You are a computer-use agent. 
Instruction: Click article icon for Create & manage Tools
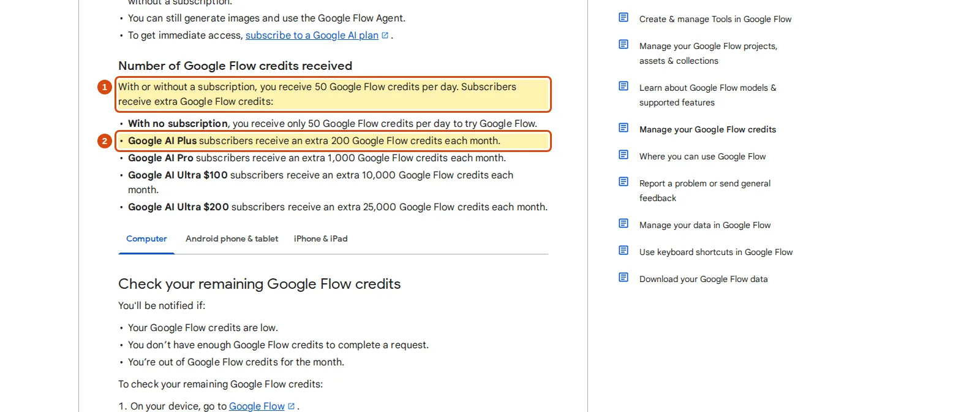click(x=624, y=18)
